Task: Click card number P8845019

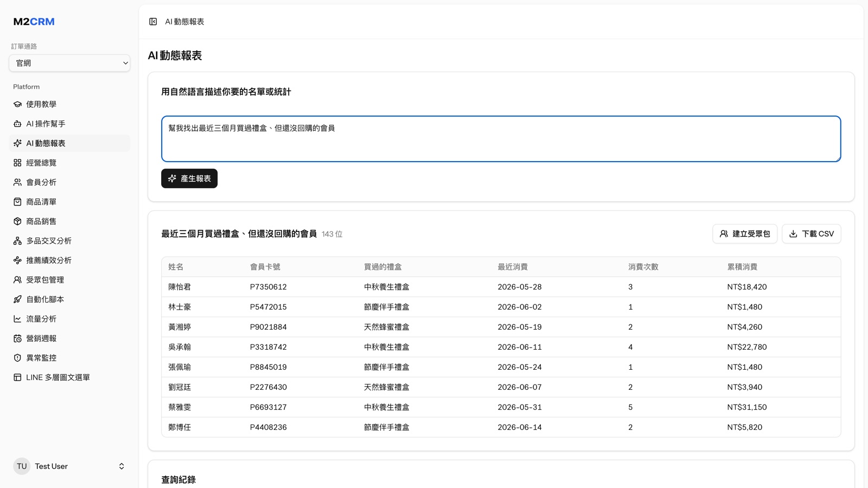Action: coord(268,367)
